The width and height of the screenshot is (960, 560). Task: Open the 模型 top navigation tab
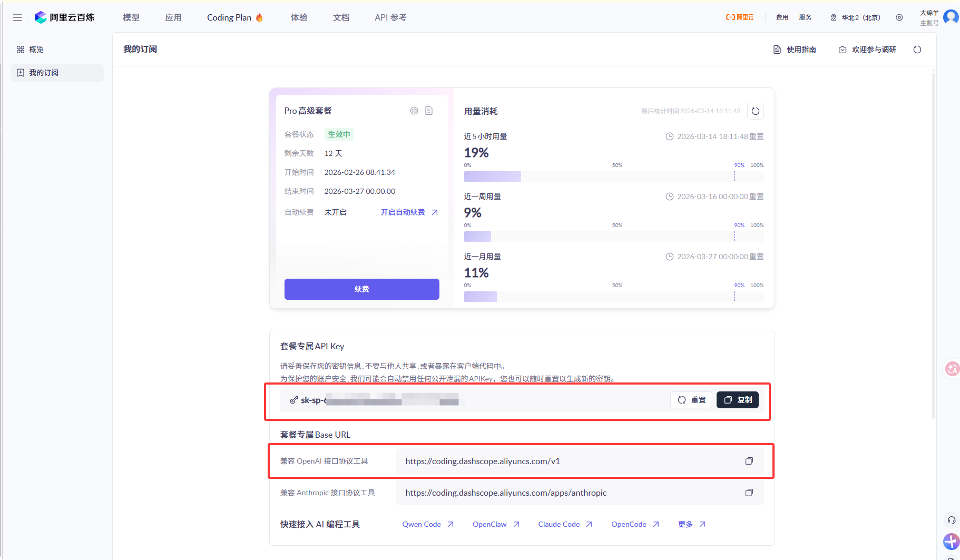[x=131, y=17]
